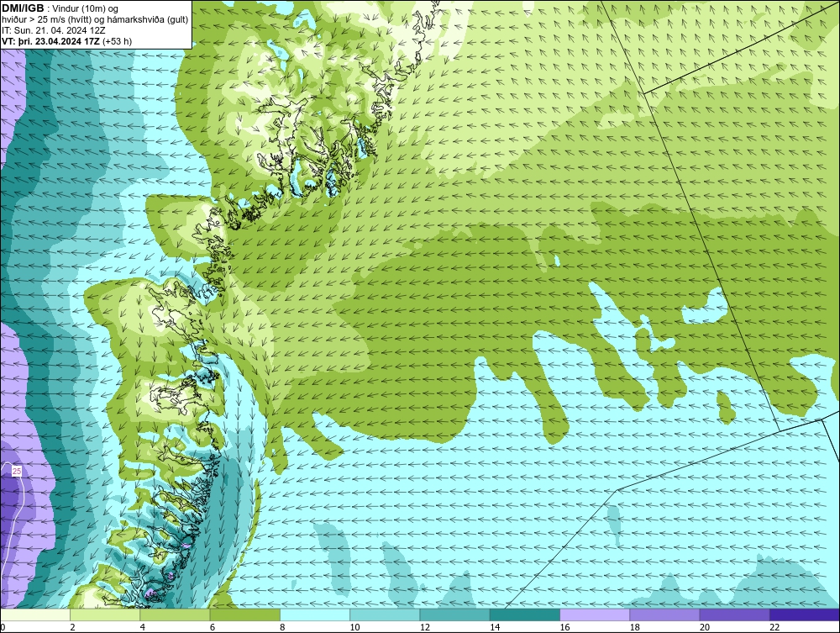Click the legend scale label '18'

(635, 628)
